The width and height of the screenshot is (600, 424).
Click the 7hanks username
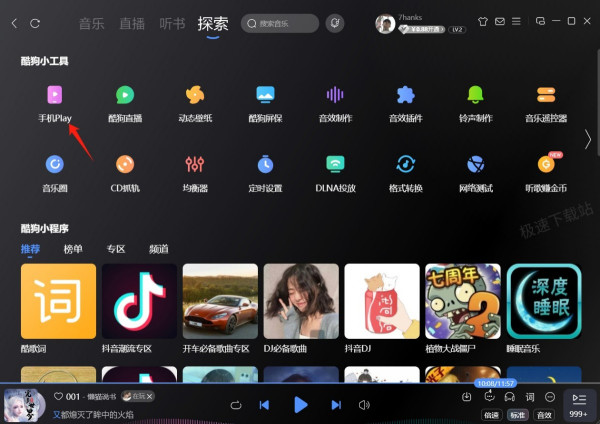click(x=410, y=17)
